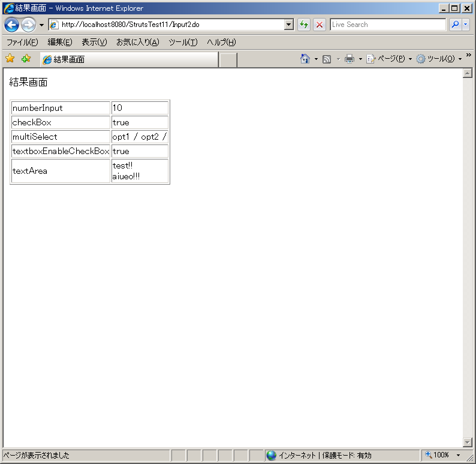The width and height of the screenshot is (476, 464).
Task: Click the Live Search magnifier button
Action: pos(455,25)
